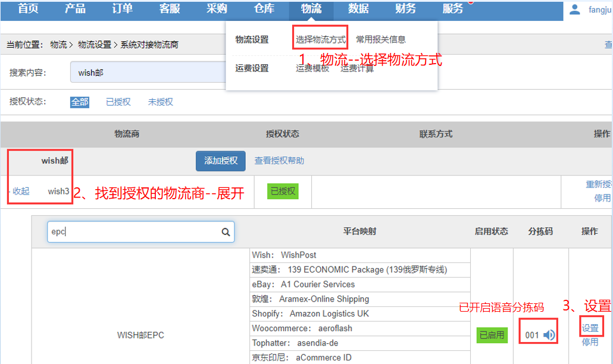This screenshot has width=613, height=364.
Task: Click the Wish: WishPost mapping row
Action: coord(360,255)
